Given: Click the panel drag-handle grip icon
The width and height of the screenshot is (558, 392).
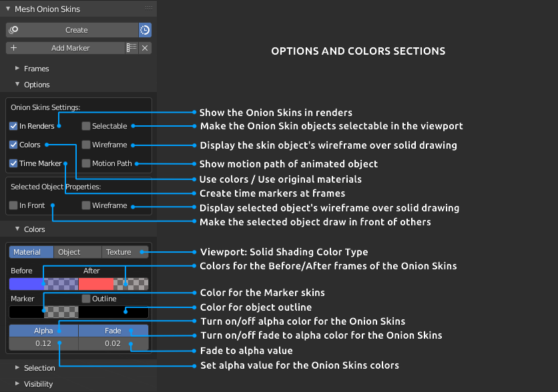Looking at the screenshot, I should tap(148, 9).
